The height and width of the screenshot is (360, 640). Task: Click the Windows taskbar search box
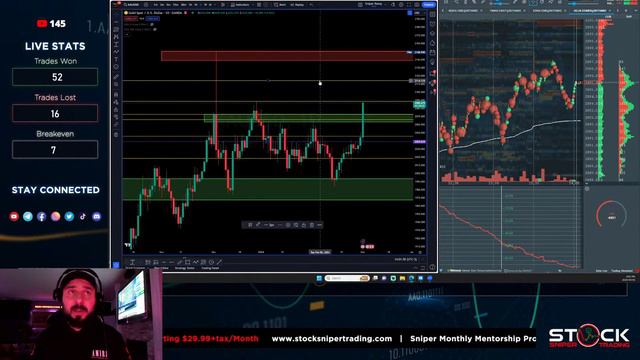[x=347, y=278]
